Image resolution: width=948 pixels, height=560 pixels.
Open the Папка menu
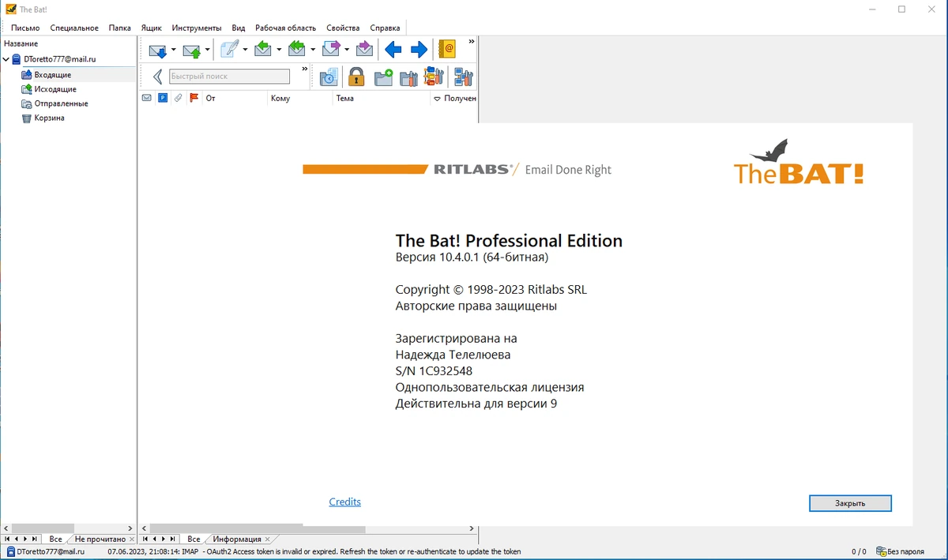[120, 28]
